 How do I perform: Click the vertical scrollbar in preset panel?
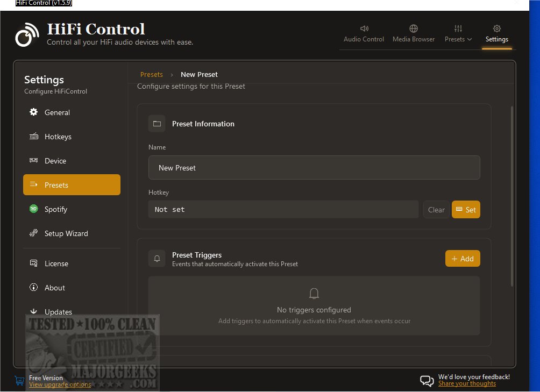511,196
